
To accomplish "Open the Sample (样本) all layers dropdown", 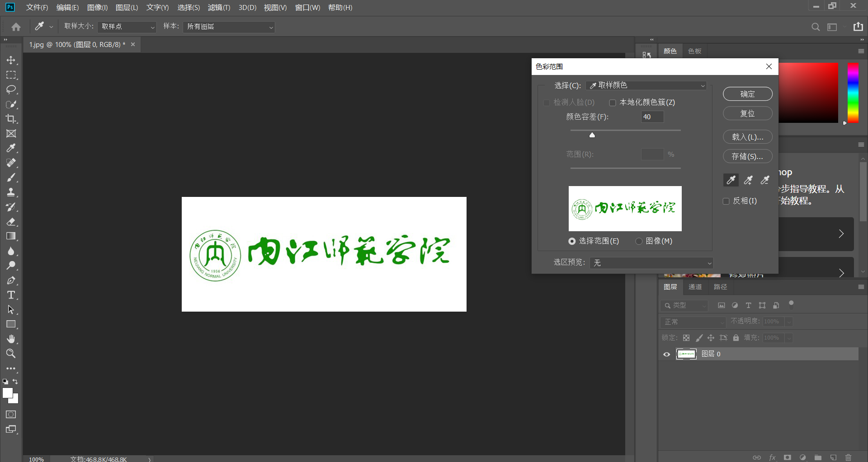I will (229, 27).
